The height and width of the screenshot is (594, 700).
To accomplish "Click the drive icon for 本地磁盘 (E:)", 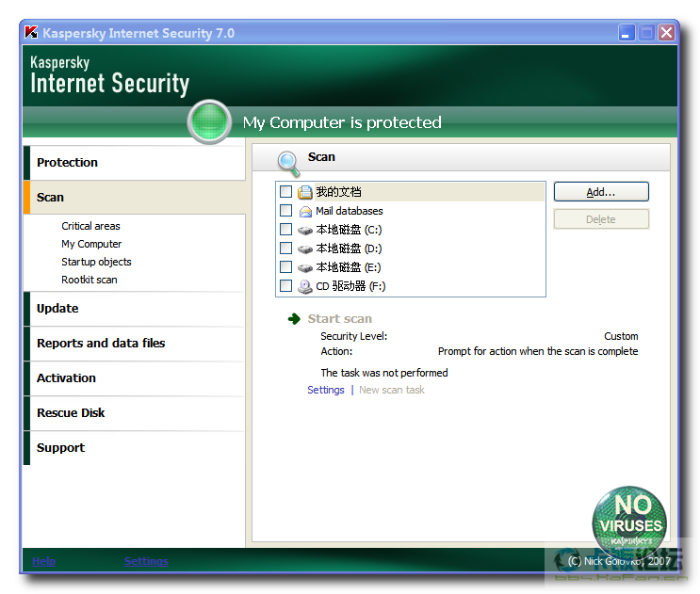I will 305,267.
